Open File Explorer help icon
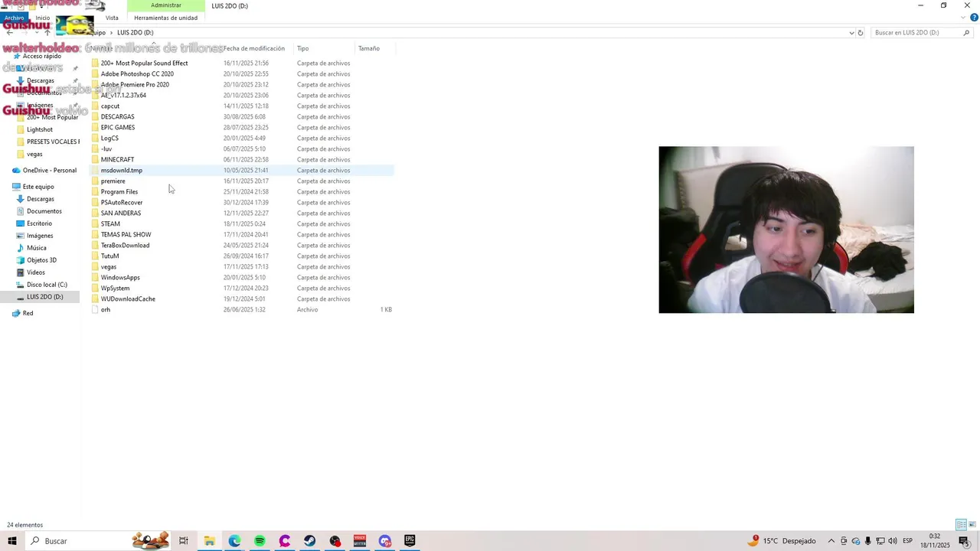 coord(974,18)
